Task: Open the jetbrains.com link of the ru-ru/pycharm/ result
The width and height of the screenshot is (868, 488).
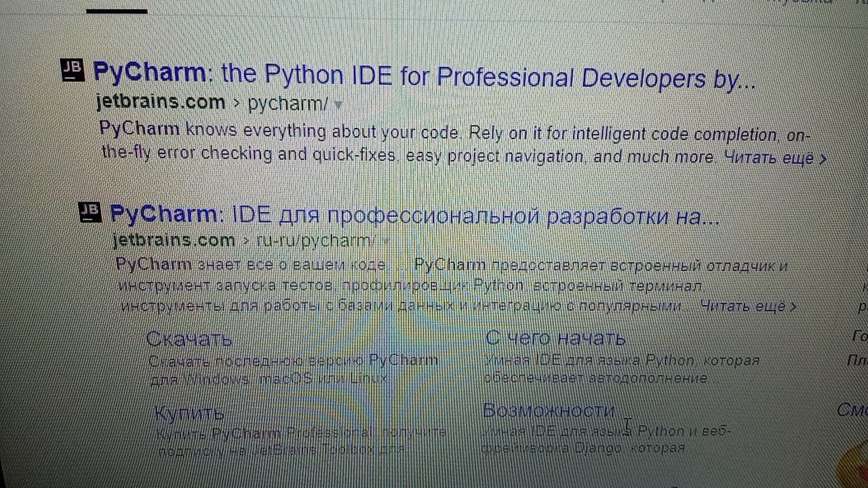Action: pyautogui.click(x=174, y=241)
